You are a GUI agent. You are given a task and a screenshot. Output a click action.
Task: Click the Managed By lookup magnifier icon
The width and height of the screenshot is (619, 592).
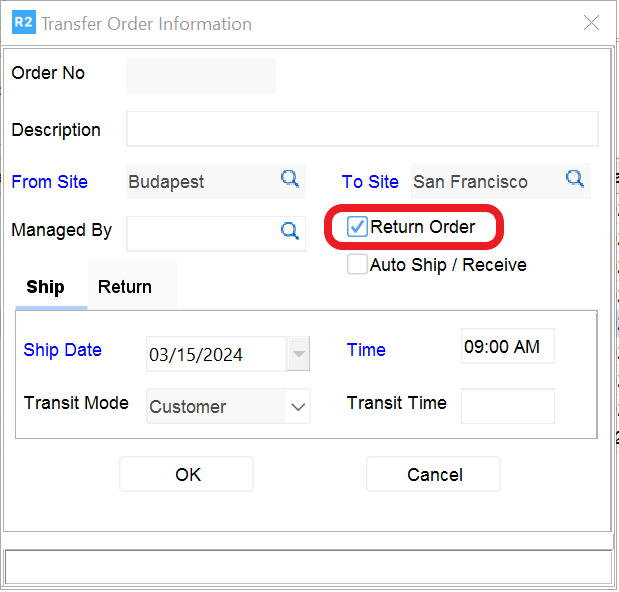tap(289, 231)
